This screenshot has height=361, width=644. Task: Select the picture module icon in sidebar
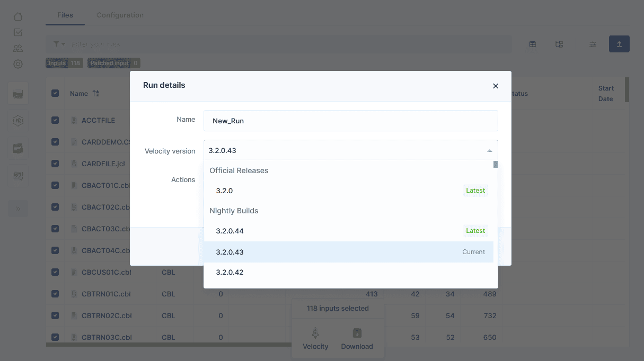point(18,176)
